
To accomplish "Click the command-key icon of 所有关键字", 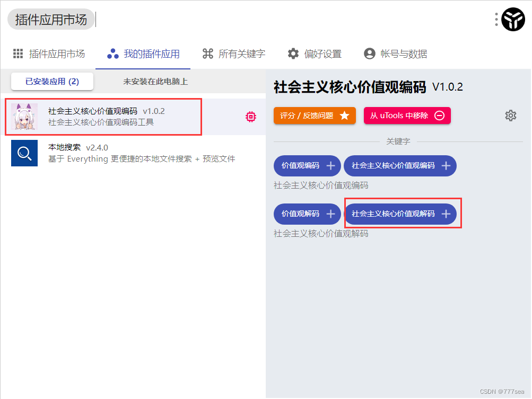I will click(x=207, y=54).
